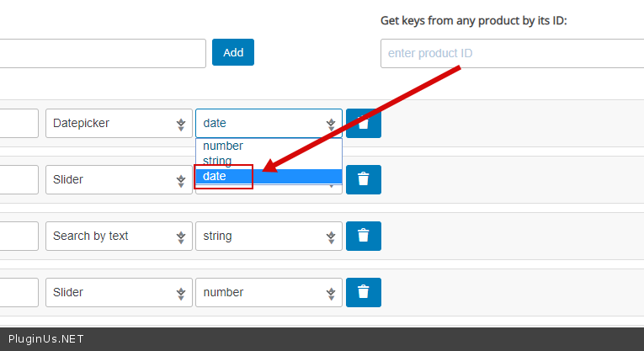Focus the text field left of Add
The image size is (644, 351).
(x=101, y=53)
